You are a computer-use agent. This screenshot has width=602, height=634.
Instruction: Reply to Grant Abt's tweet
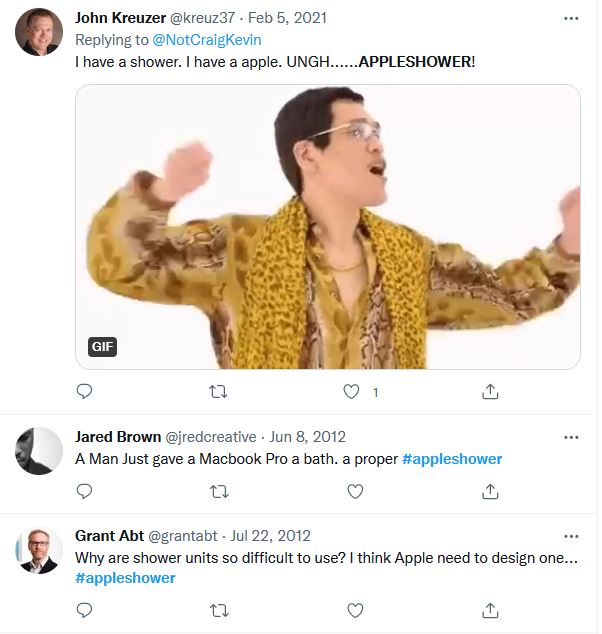[x=84, y=610]
